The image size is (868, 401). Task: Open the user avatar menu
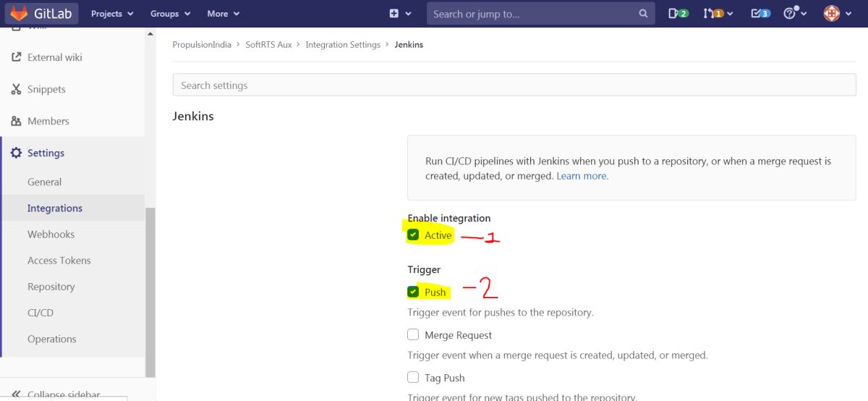(x=832, y=13)
